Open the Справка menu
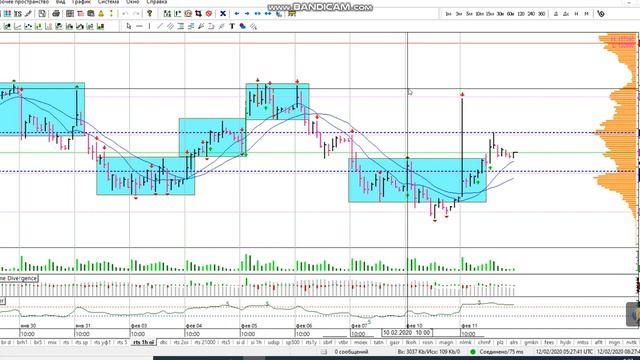Image resolution: width=640 pixels, height=360 pixels. (x=157, y=2)
